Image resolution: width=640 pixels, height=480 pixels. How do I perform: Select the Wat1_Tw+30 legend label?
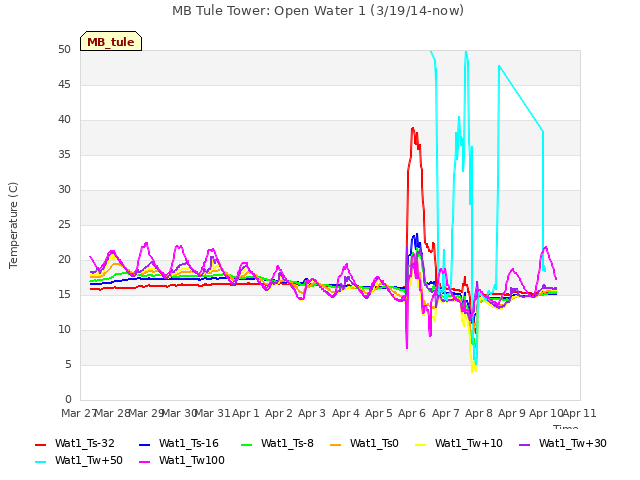pos(573,443)
